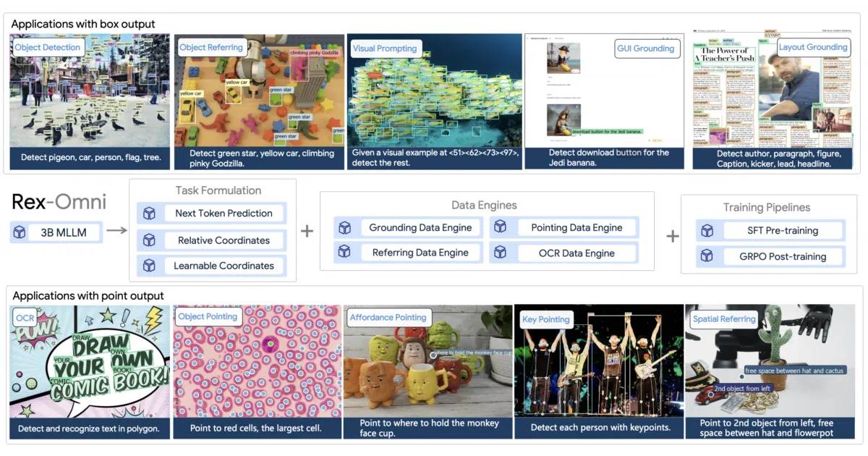Click the Relative Coordinates text
The height and width of the screenshot is (456, 868).
click(x=224, y=240)
